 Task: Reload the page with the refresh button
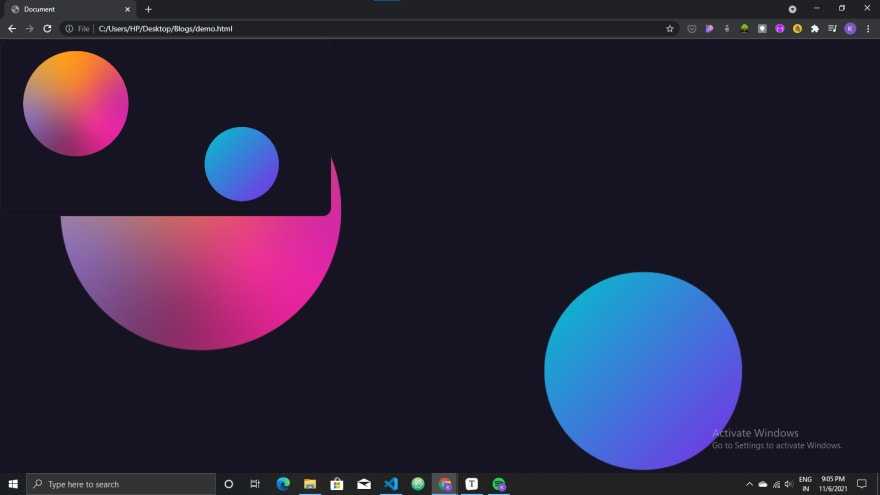point(47,29)
